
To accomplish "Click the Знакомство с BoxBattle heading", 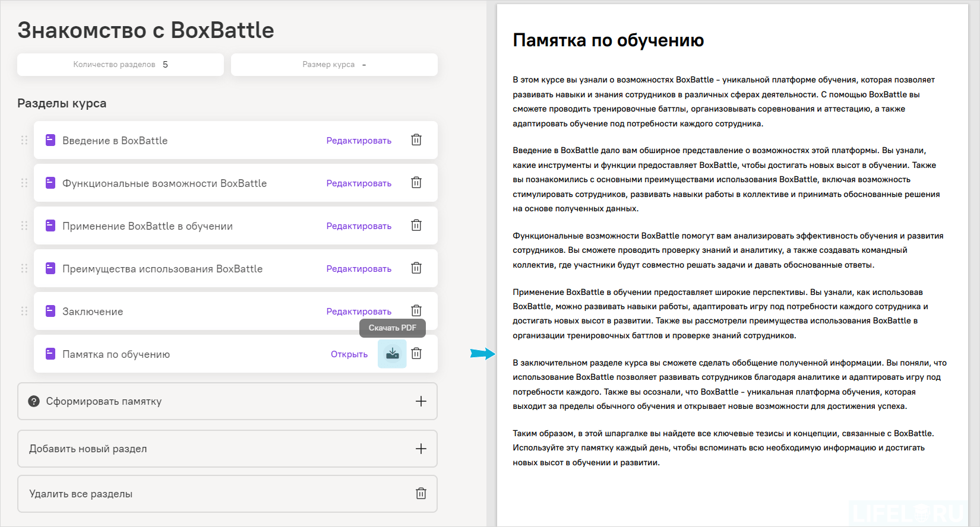I will pos(146,30).
